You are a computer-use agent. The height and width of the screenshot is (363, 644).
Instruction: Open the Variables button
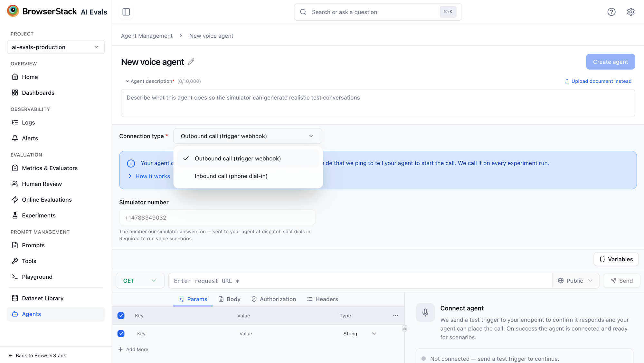(x=616, y=259)
